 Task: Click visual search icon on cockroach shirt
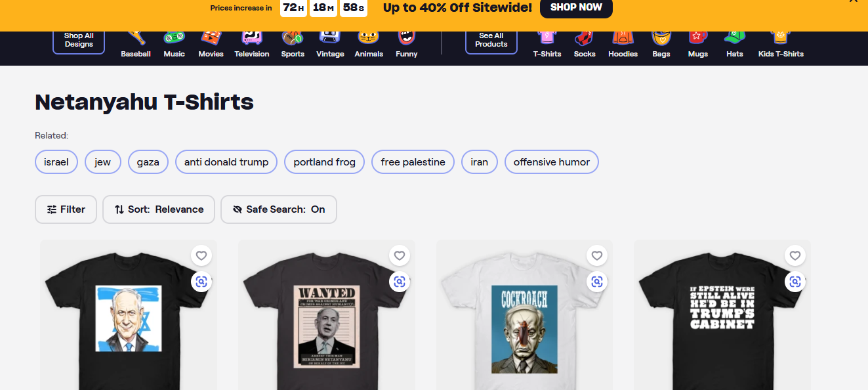click(x=596, y=282)
